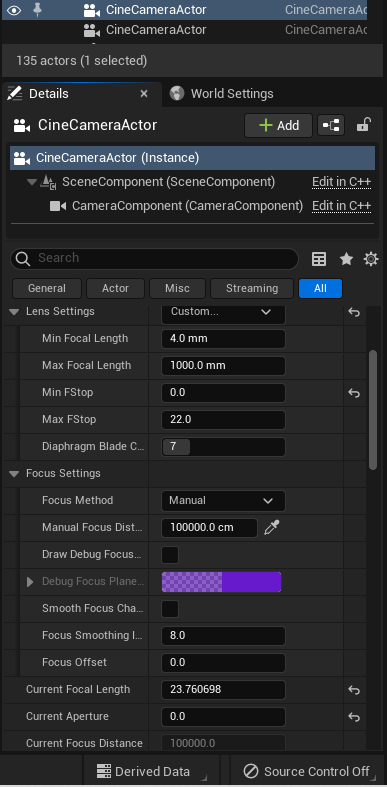Image resolution: width=387 pixels, height=787 pixels.
Task: Switch to the Details tab
Action: [49, 94]
